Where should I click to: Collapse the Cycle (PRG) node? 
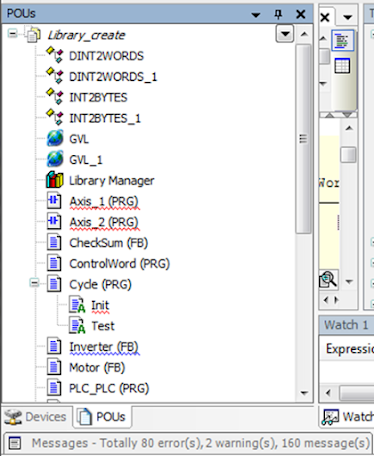point(34,283)
